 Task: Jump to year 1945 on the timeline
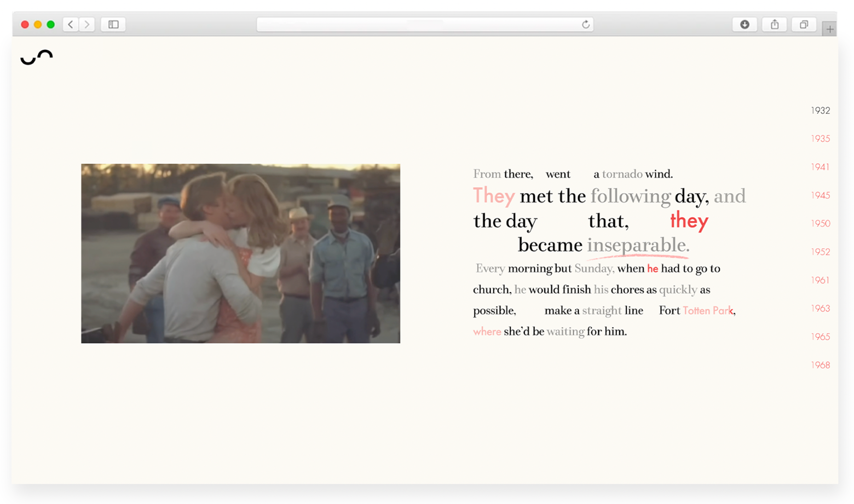pyautogui.click(x=820, y=195)
